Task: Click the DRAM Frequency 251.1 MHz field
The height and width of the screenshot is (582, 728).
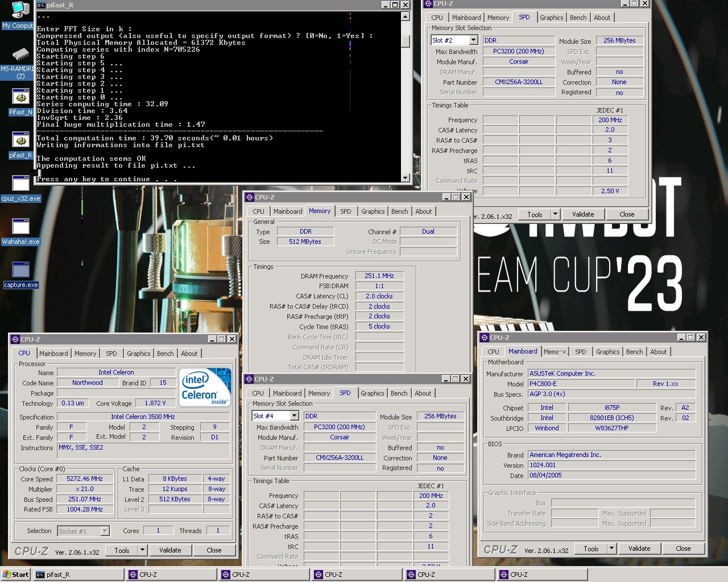Action: [379, 276]
